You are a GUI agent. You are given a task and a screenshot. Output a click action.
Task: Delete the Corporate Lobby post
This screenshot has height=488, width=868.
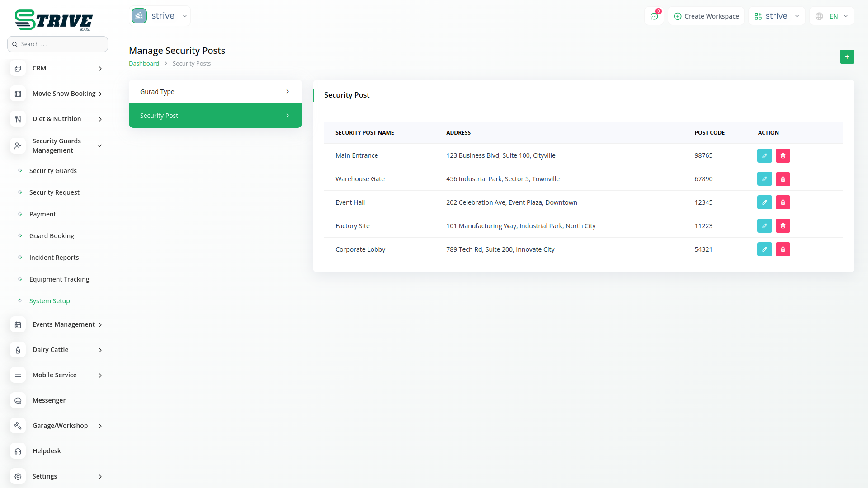[783, 249]
